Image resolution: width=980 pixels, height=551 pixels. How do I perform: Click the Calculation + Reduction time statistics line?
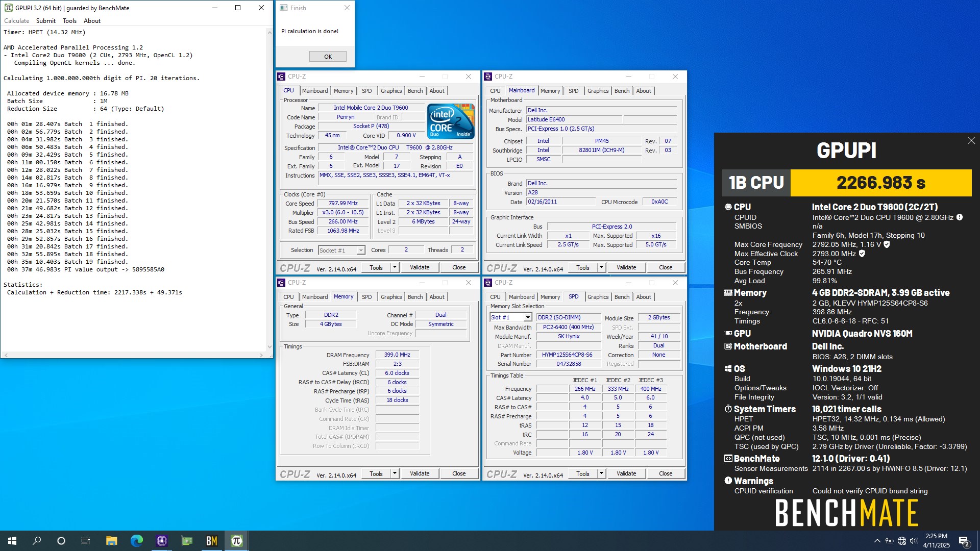click(x=94, y=292)
